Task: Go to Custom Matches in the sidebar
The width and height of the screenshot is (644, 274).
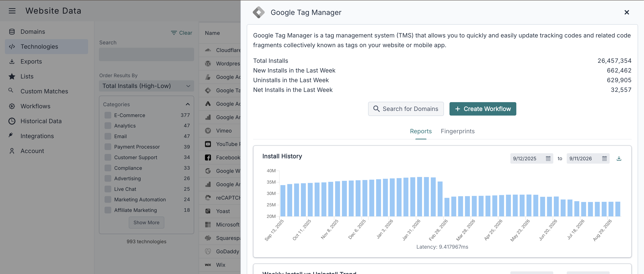Action: 46,91
